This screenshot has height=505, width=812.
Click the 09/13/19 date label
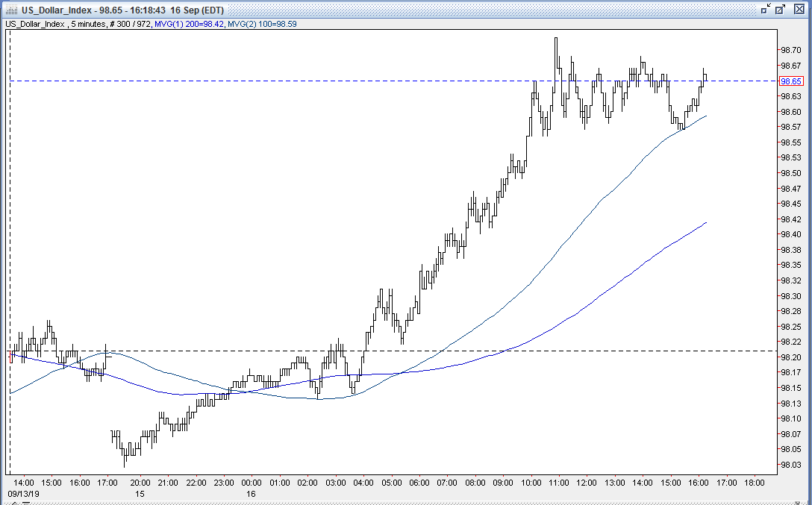(23, 494)
